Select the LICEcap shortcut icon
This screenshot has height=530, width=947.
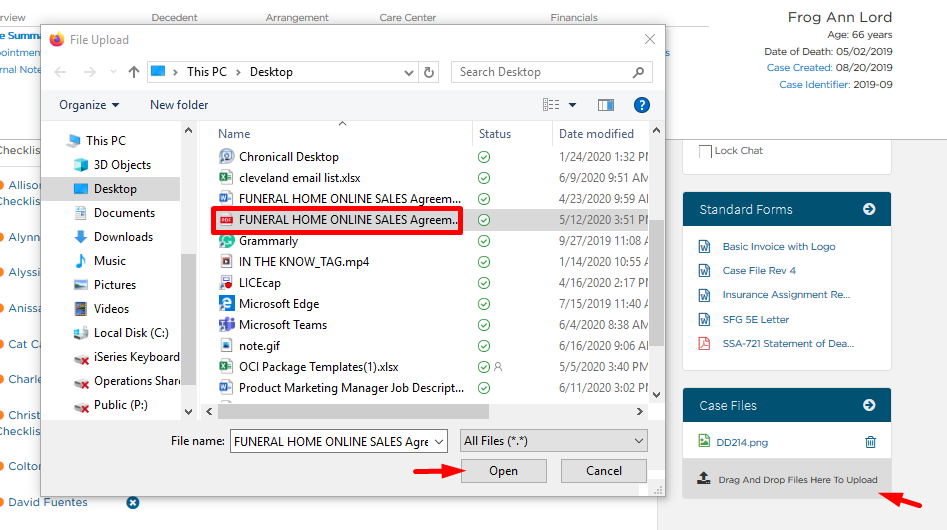[226, 283]
